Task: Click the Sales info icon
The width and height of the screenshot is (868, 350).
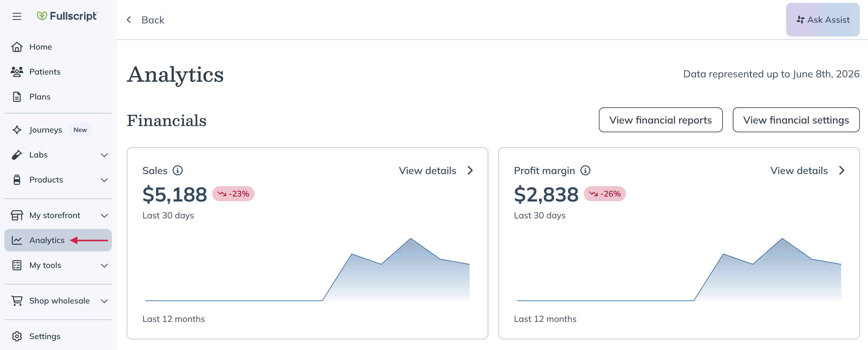Action: [178, 171]
